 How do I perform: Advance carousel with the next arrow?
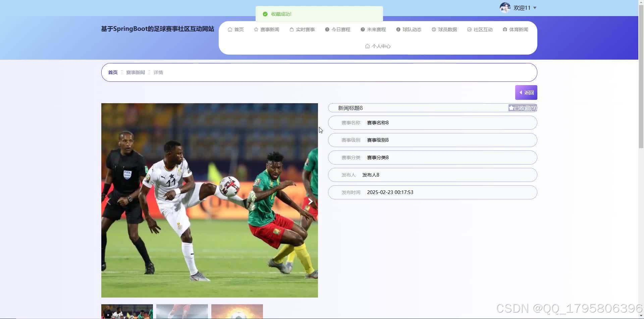310,201
